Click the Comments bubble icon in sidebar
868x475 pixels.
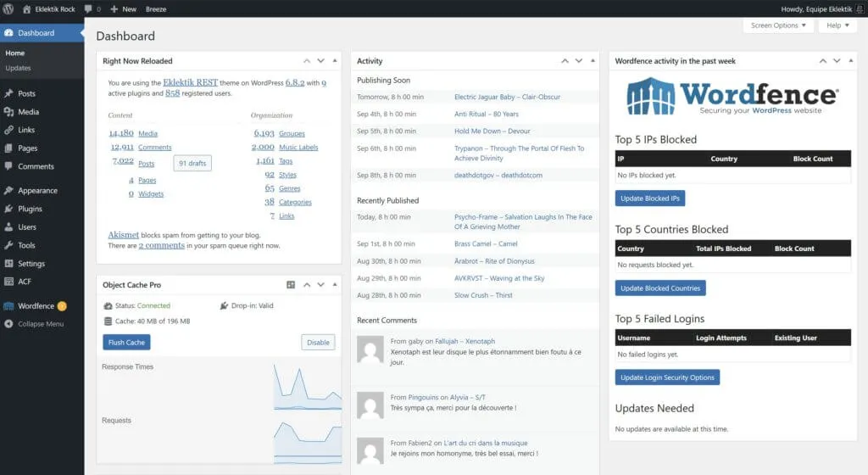coord(8,166)
